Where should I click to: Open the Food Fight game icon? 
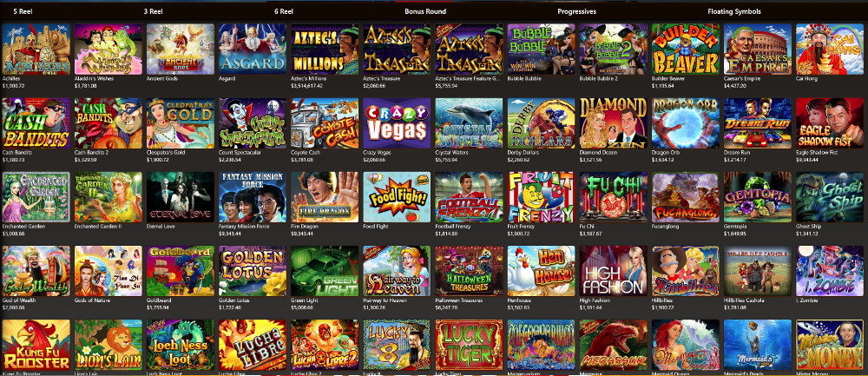397,197
